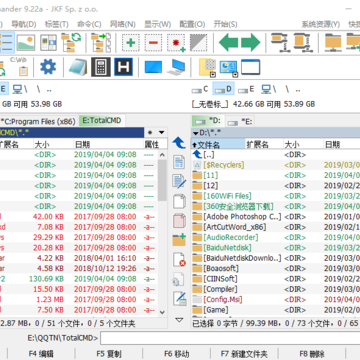Click the select group plus icon
This screenshot has height=360, width=360.
[x=131, y=42]
